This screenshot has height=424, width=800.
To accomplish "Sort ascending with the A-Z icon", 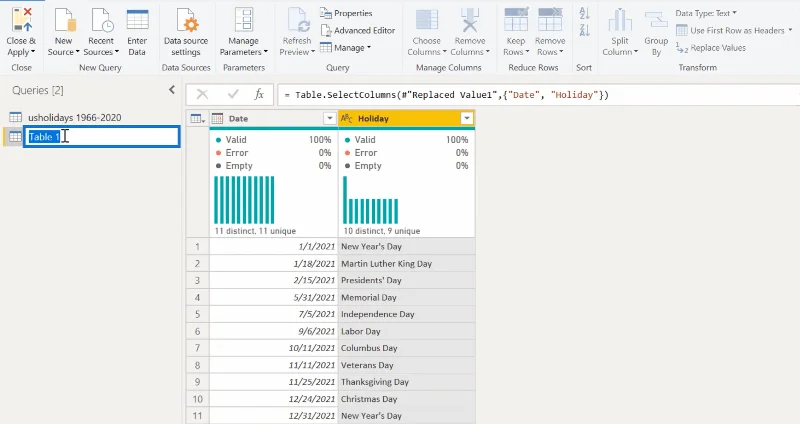I will pyautogui.click(x=585, y=13).
